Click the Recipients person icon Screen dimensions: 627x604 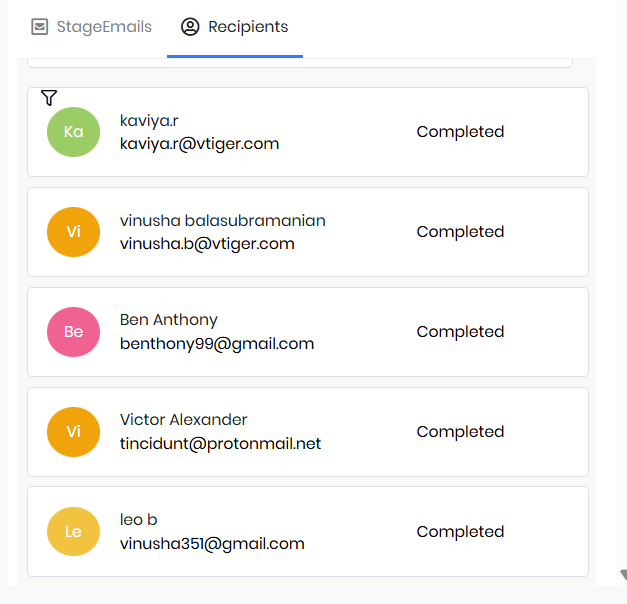[190, 27]
